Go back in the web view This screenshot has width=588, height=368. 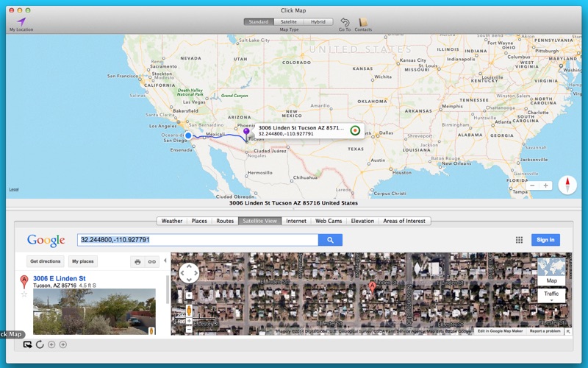point(51,344)
